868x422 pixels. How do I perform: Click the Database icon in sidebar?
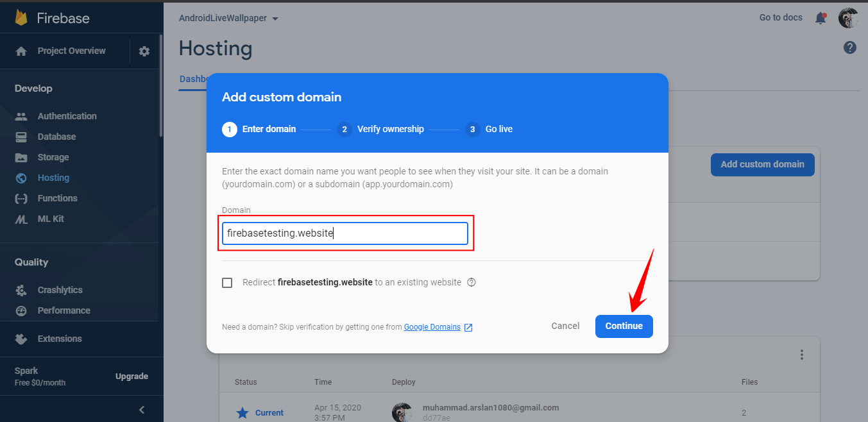coord(21,137)
